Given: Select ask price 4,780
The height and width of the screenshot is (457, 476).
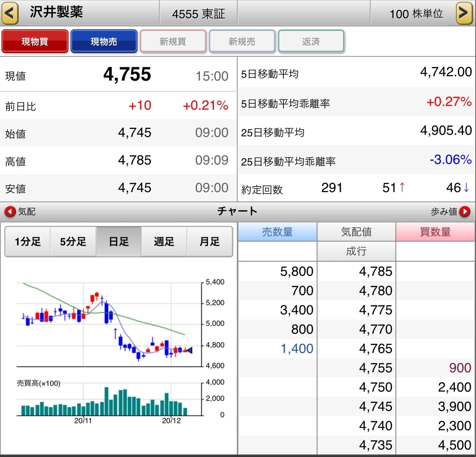Looking at the screenshot, I should [376, 291].
